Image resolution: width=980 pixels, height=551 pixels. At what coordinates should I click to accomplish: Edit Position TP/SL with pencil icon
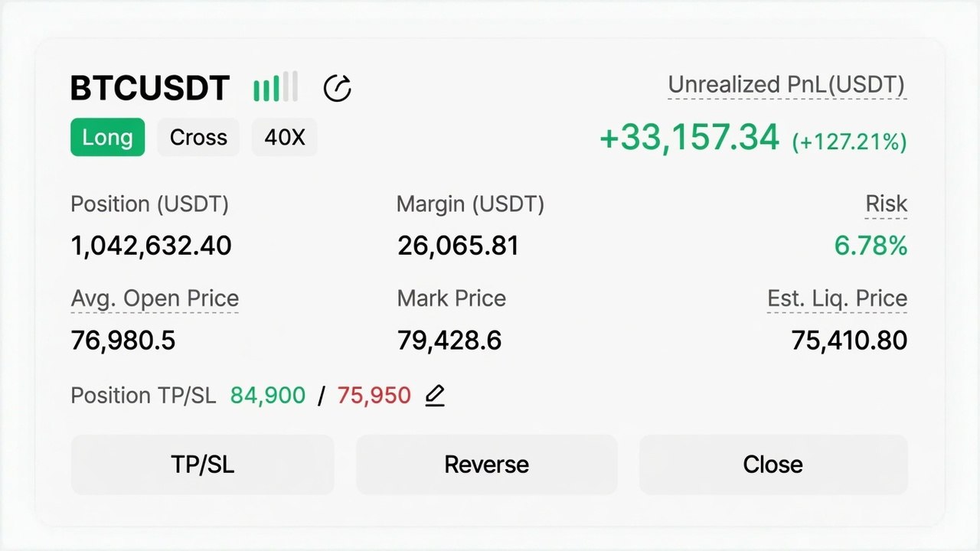click(x=434, y=396)
